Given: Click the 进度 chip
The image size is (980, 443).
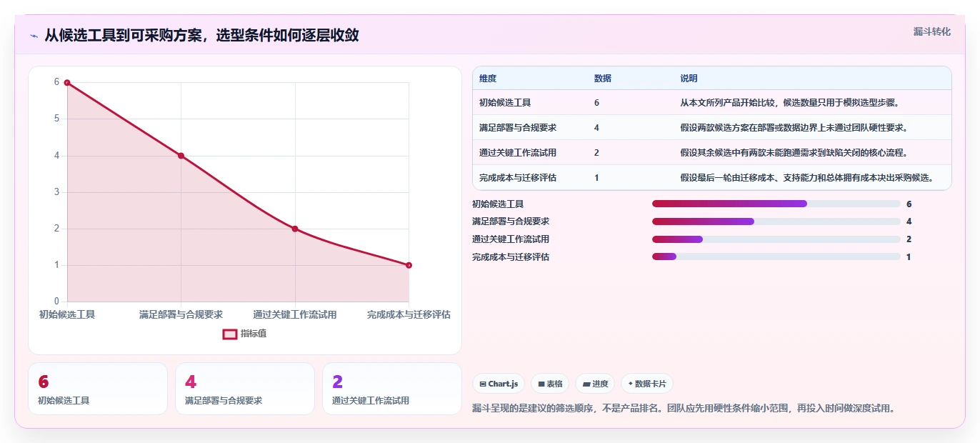Looking at the screenshot, I should tap(595, 384).
